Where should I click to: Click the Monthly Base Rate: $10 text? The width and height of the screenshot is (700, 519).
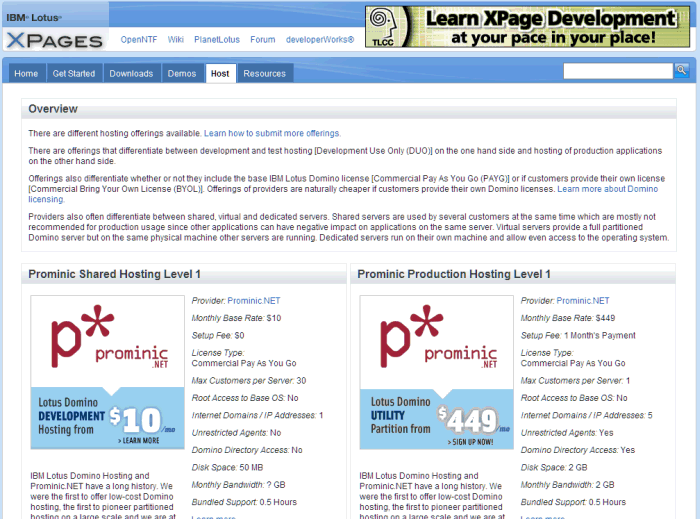pyautogui.click(x=236, y=318)
